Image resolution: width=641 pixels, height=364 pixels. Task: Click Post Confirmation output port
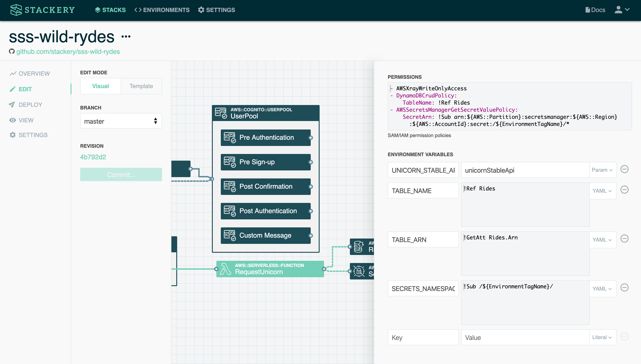[311, 187]
